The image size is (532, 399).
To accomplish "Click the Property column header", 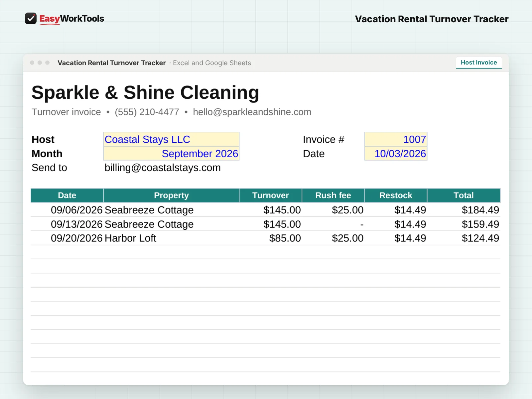I will coord(171,196).
